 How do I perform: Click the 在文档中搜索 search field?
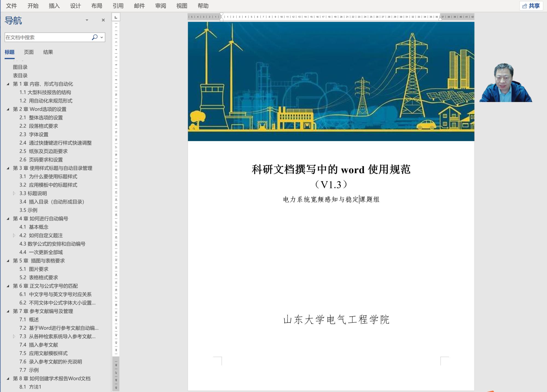[46, 37]
